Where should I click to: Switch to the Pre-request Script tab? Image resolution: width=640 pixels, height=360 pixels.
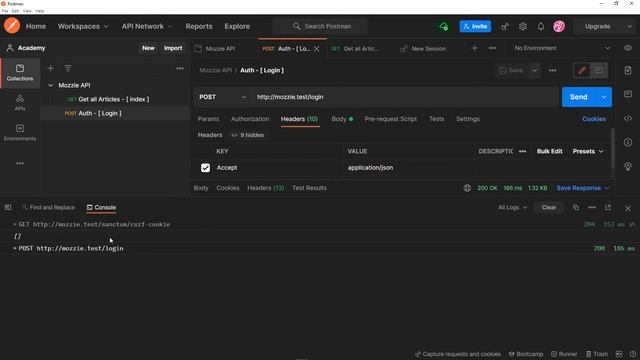click(391, 119)
